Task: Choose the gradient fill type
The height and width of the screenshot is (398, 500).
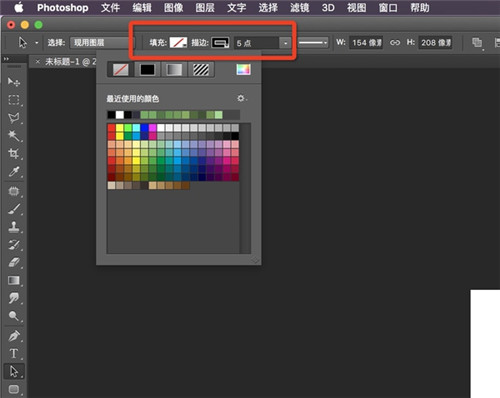Action: pos(174,70)
